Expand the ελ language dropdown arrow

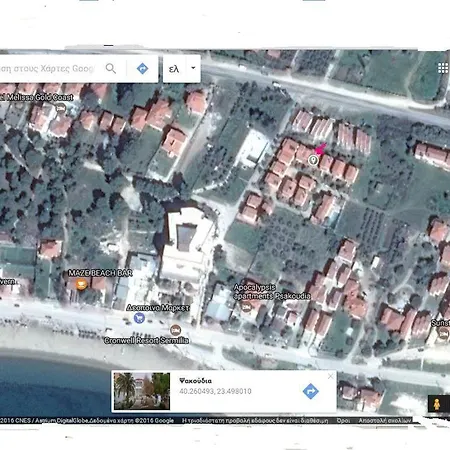[193, 68]
